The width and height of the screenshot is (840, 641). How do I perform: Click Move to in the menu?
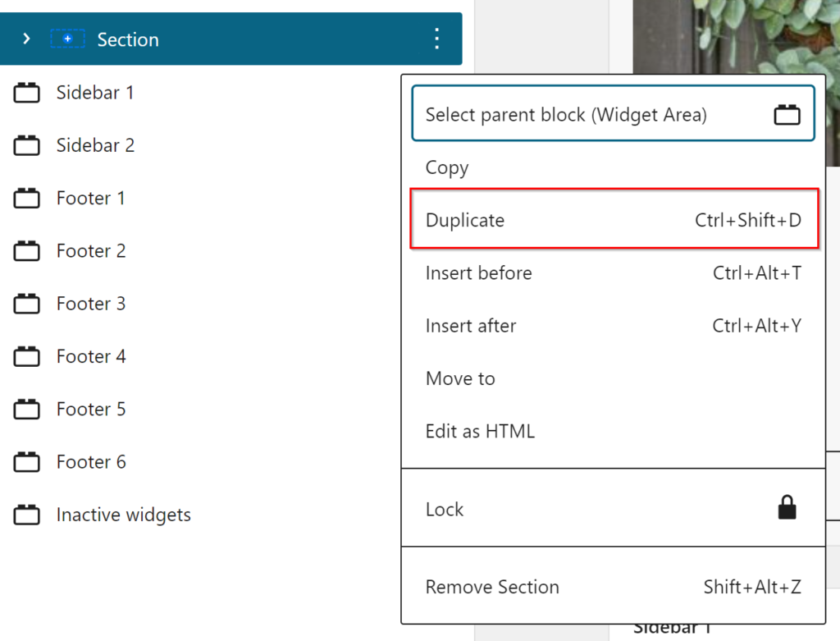click(x=460, y=378)
